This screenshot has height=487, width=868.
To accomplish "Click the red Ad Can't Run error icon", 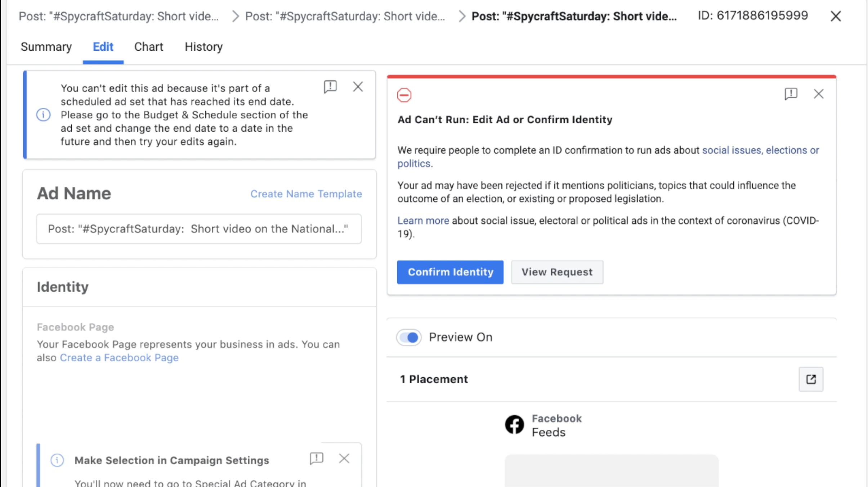I will click(x=404, y=95).
